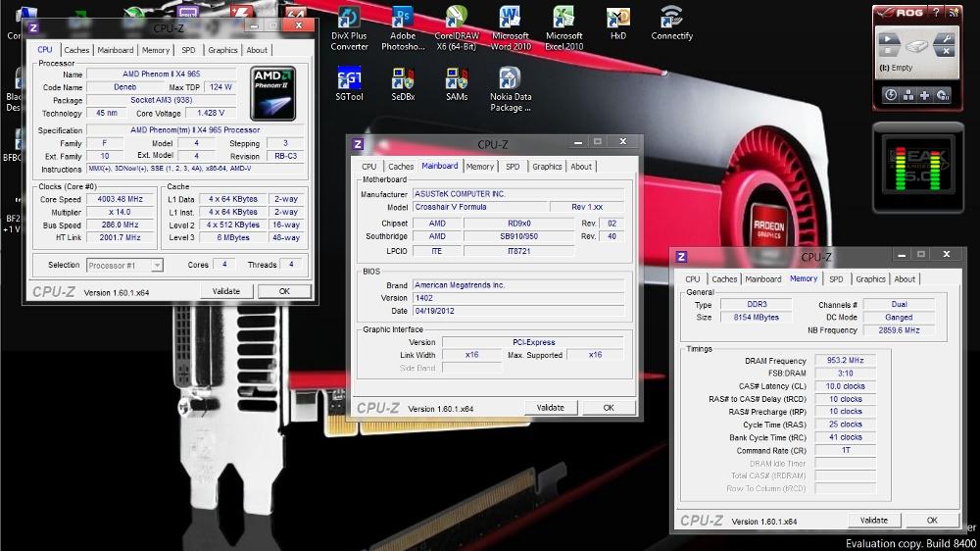
Task: Select Mainboard tab in Memory window
Action: click(762, 279)
